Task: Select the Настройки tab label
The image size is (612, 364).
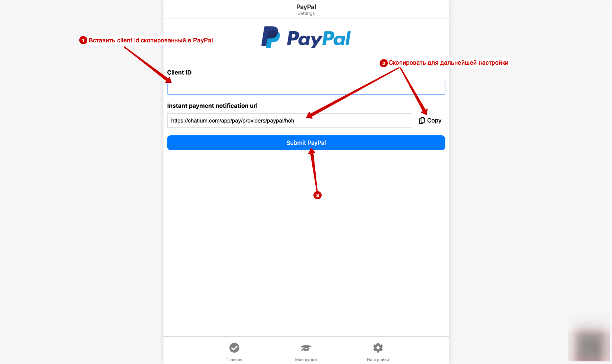Action: pos(378,360)
